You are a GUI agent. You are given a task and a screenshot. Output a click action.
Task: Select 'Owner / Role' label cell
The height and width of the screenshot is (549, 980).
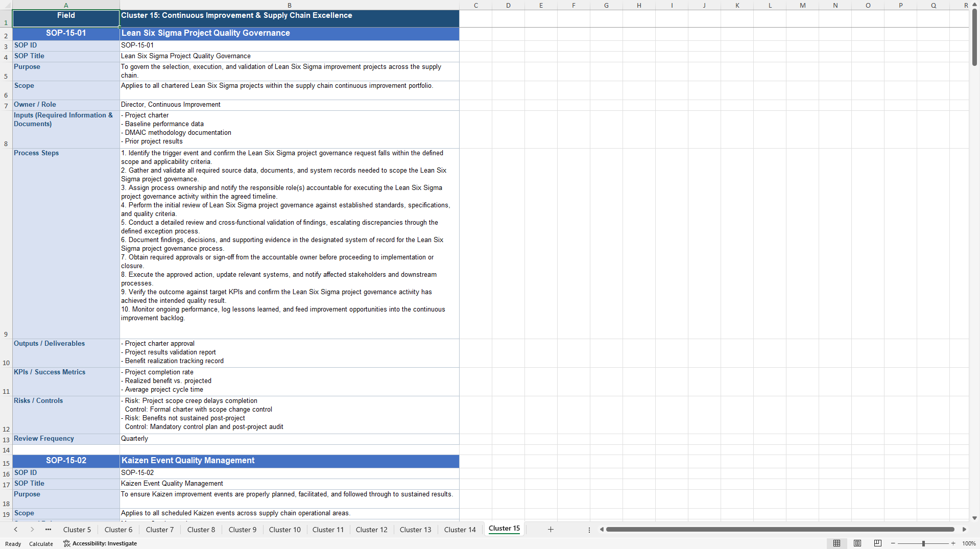66,105
